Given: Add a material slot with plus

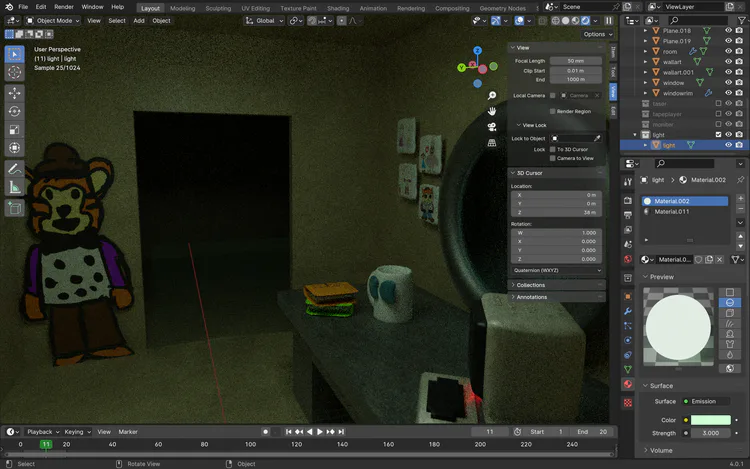Looking at the screenshot, I should 740,198.
